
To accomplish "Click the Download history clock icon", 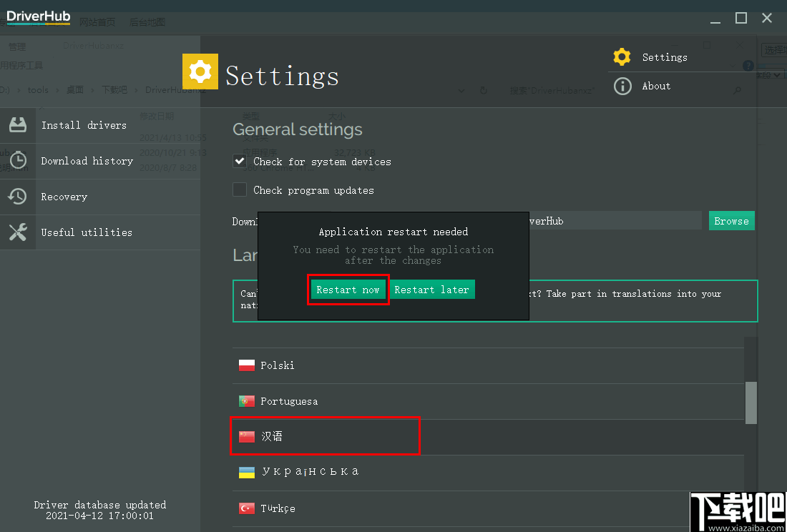I will 18,161.
